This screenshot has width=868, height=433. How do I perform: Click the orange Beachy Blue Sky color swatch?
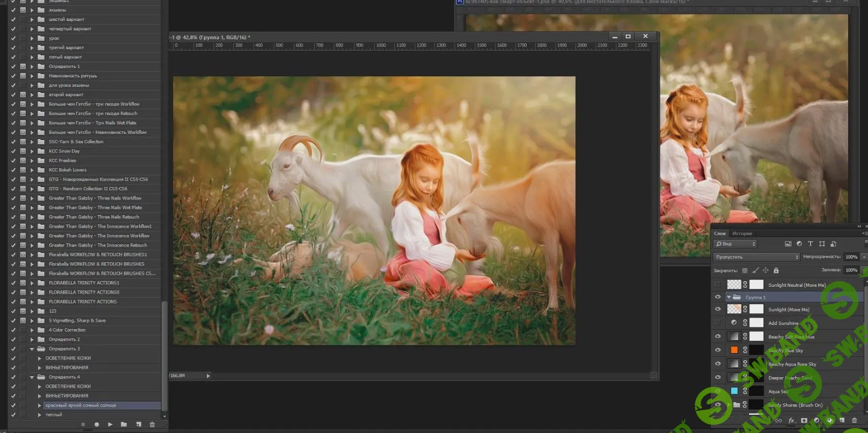(x=734, y=350)
